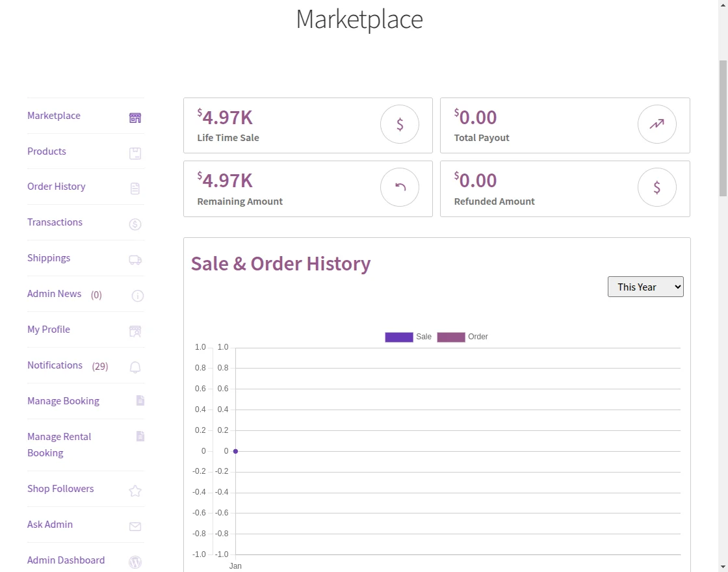Select the Manage Booking menu entry
The image size is (728, 572).
pyautogui.click(x=63, y=400)
